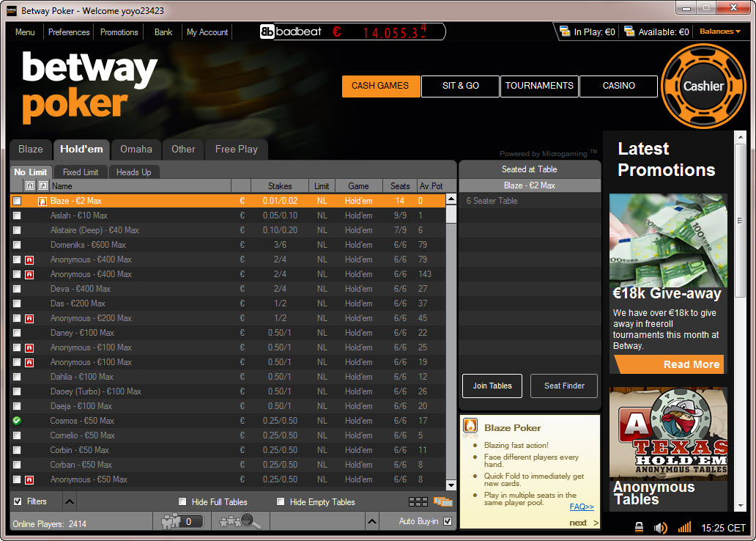
Task: Click the table list scroll up arrow
Action: pos(451,199)
